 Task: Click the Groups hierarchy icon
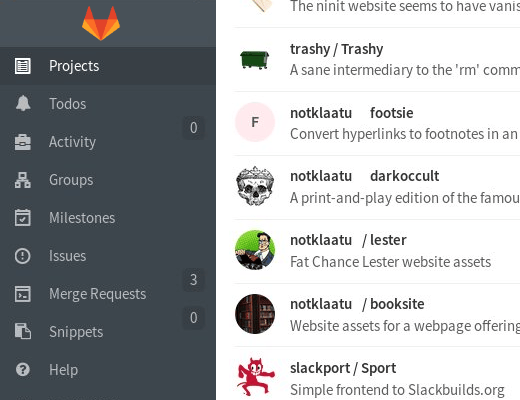pos(23,180)
